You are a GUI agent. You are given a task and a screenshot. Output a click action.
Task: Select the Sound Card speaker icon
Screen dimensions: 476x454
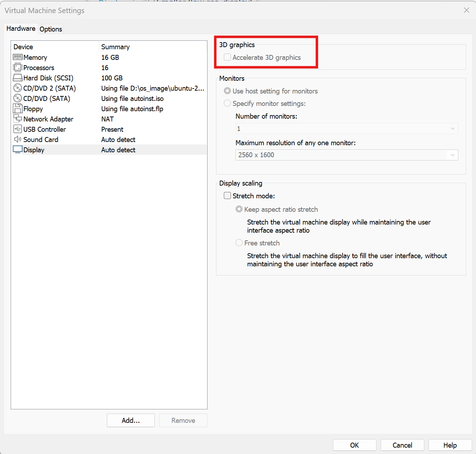pos(18,140)
